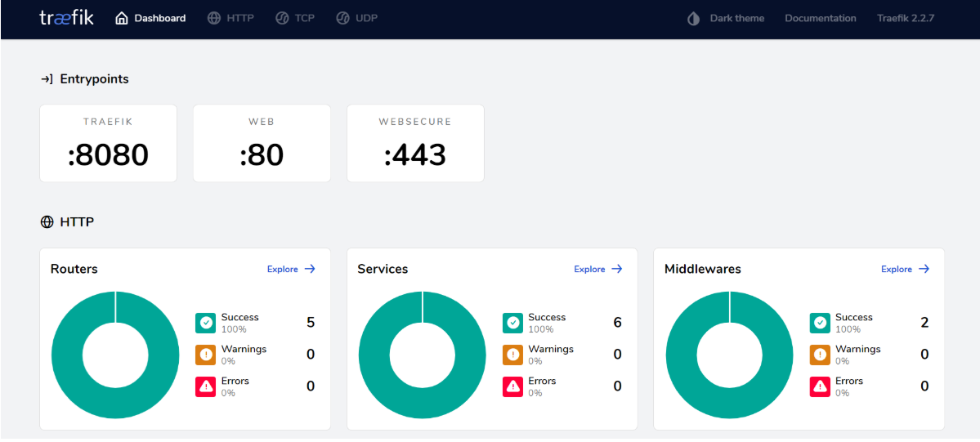Open the Documentation link
Screen dimensions: 980x442
(821, 18)
